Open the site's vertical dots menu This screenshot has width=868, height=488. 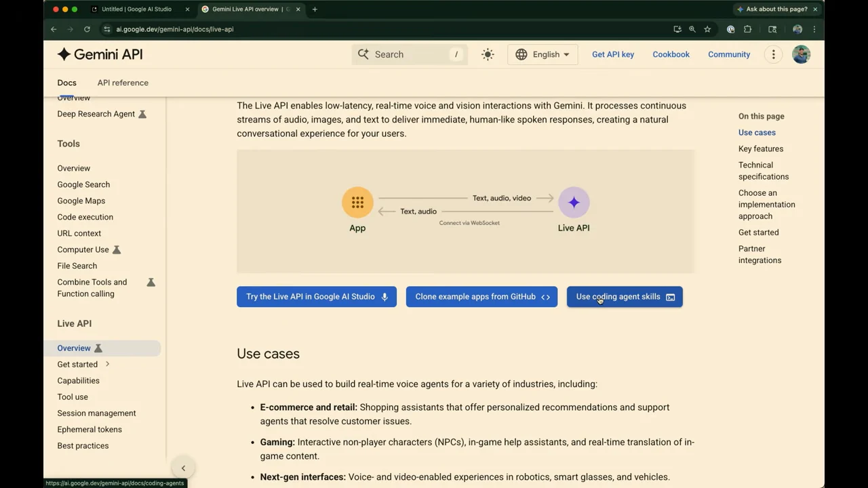[773, 54]
